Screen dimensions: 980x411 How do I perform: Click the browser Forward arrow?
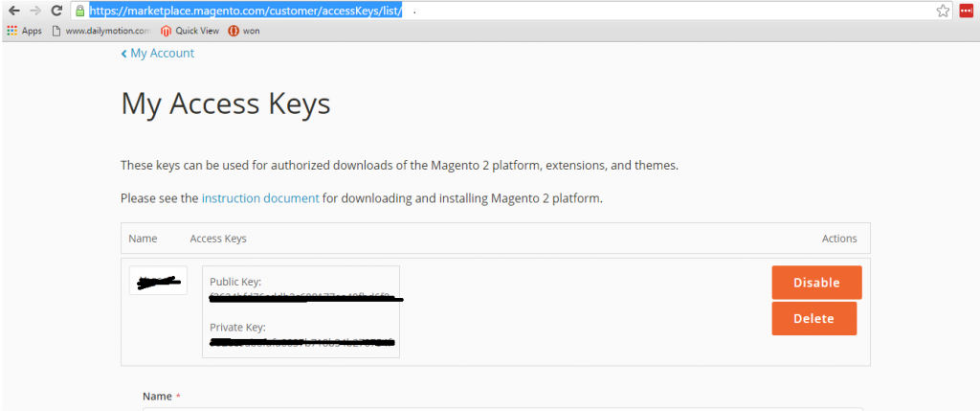tap(34, 11)
